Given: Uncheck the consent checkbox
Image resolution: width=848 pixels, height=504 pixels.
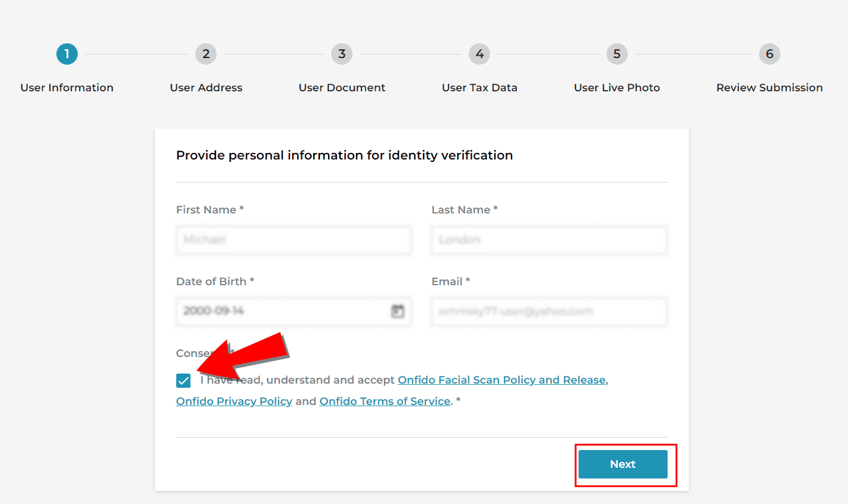Looking at the screenshot, I should point(183,381).
